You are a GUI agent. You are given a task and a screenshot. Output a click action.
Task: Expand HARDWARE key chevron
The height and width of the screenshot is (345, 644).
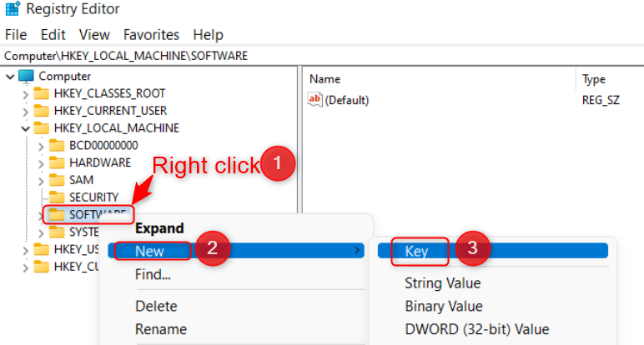(41, 163)
